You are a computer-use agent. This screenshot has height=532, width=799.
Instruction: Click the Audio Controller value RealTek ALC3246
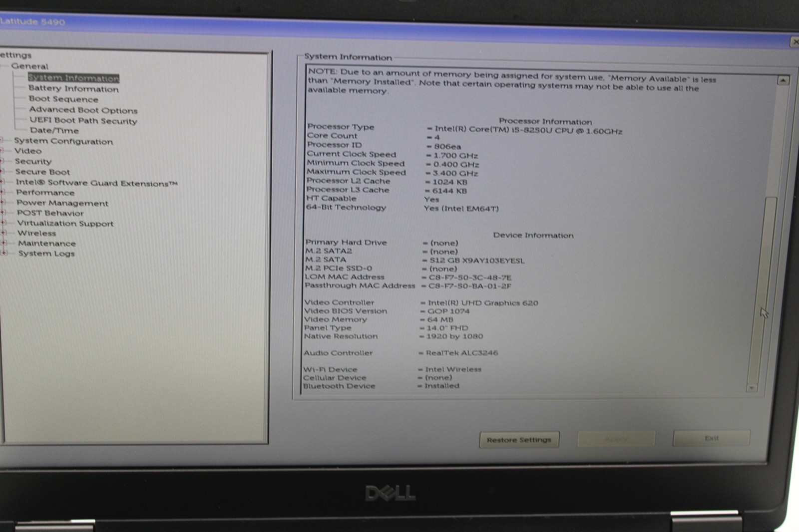coord(461,353)
